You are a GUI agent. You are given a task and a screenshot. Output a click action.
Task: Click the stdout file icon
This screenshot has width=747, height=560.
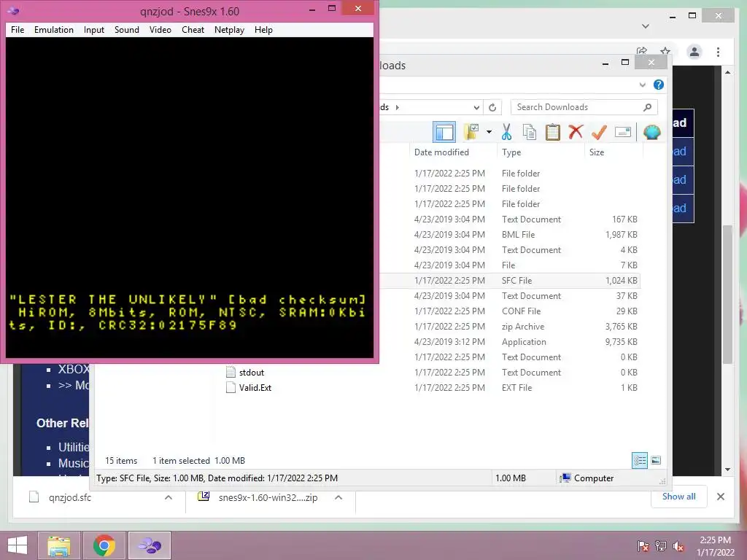click(x=231, y=372)
